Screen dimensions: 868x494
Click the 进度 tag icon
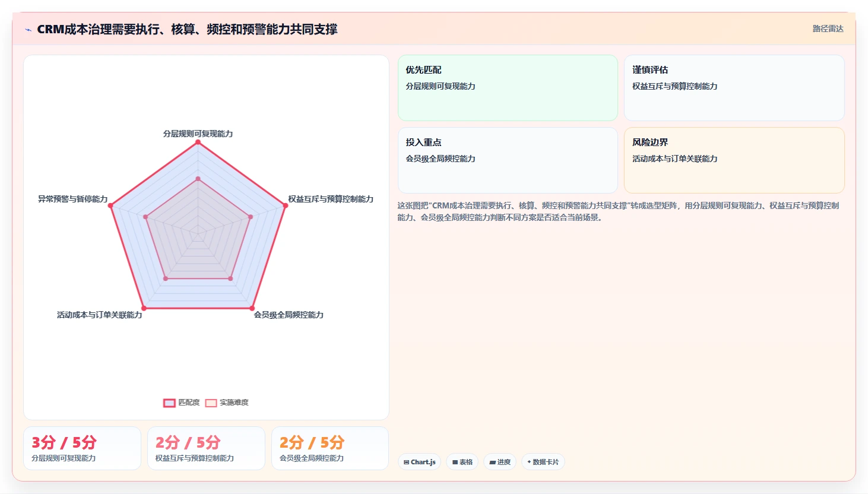[492, 462]
